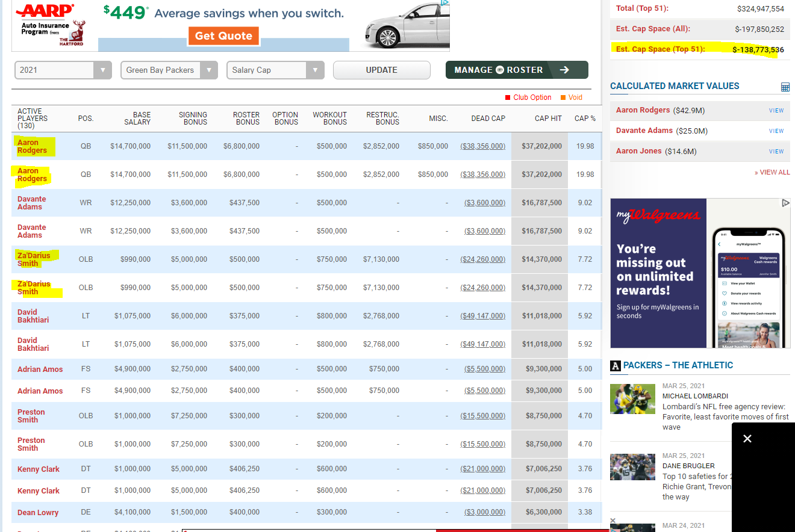
Task: Sort by the ROSTER BONUS column header
Action: 246,119
